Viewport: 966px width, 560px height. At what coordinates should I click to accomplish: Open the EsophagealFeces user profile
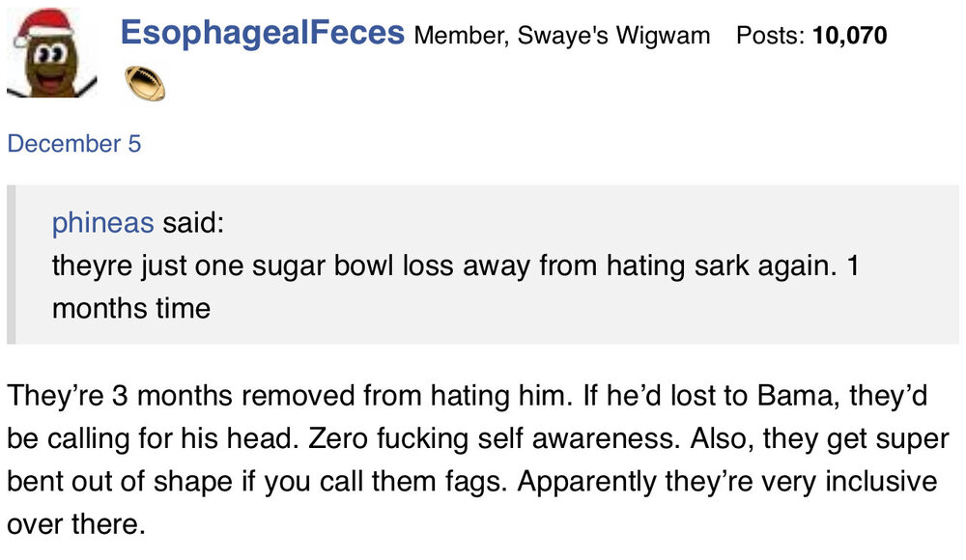pyautogui.click(x=262, y=34)
